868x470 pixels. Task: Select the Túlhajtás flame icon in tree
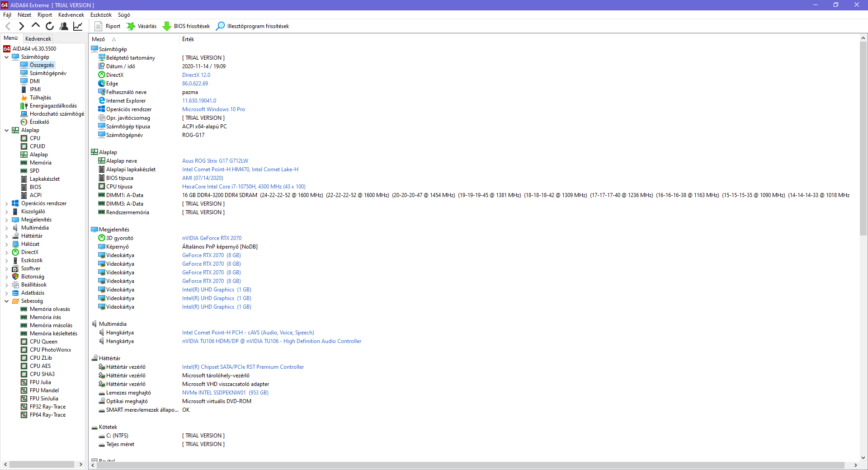(x=24, y=98)
